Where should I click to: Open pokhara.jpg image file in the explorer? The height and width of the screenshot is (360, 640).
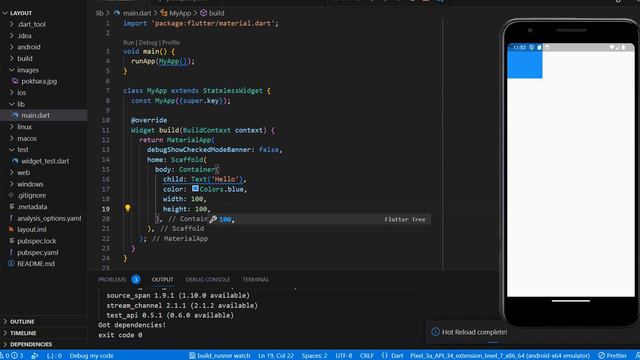click(39, 81)
